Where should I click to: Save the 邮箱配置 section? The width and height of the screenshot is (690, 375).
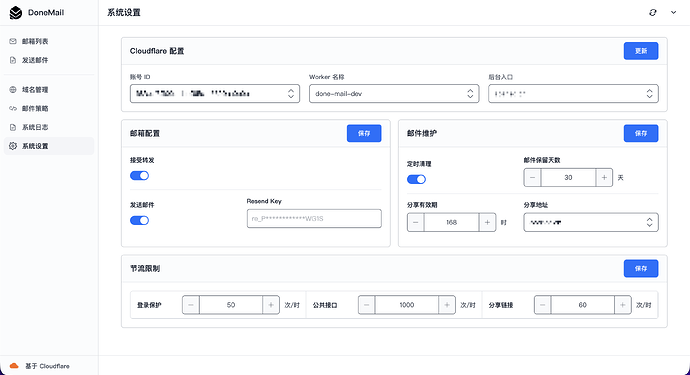364,133
